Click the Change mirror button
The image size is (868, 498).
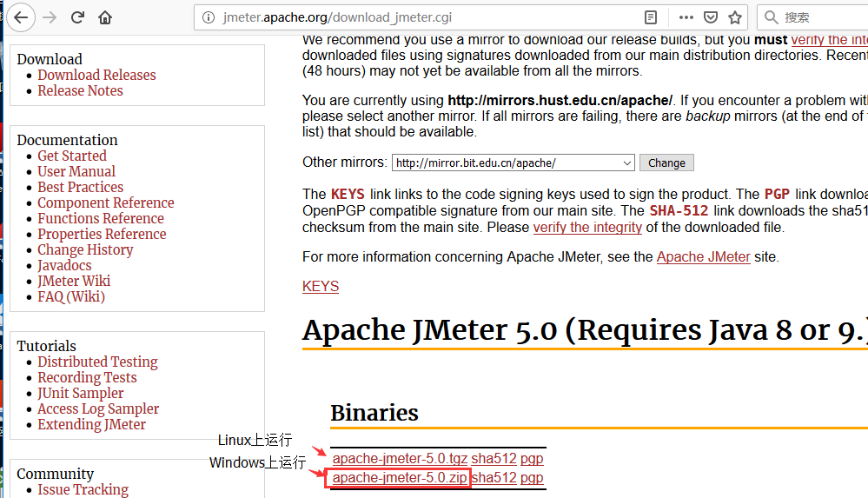click(666, 163)
